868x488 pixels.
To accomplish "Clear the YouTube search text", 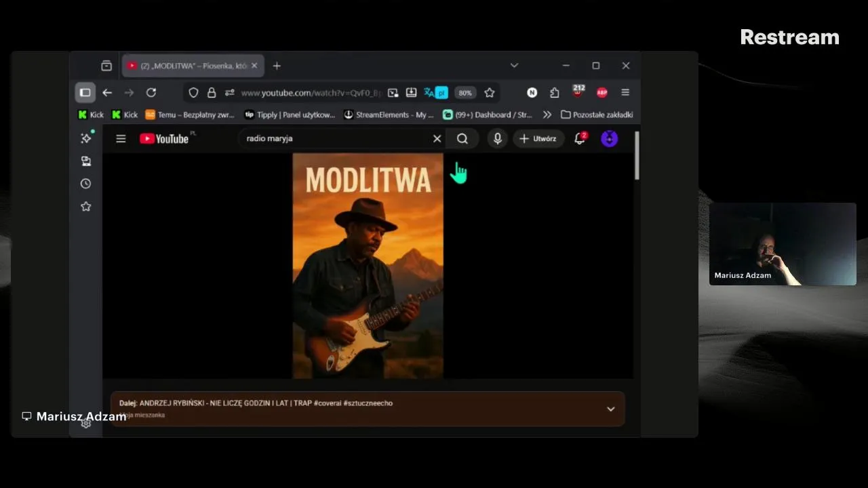I will (437, 138).
